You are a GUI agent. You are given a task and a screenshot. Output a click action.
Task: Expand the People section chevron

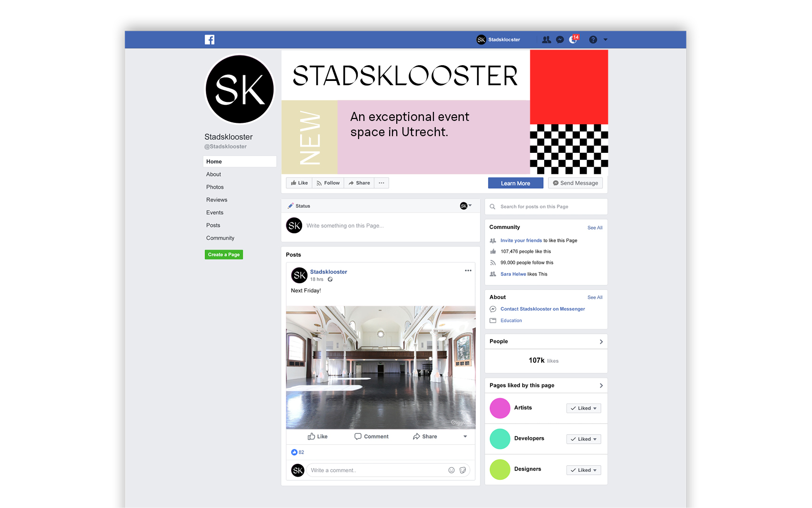(x=601, y=341)
